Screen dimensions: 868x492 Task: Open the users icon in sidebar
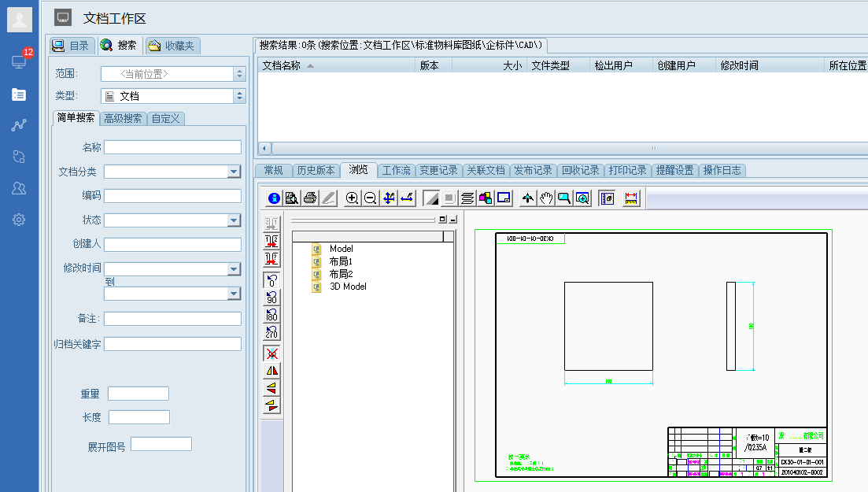[x=19, y=188]
